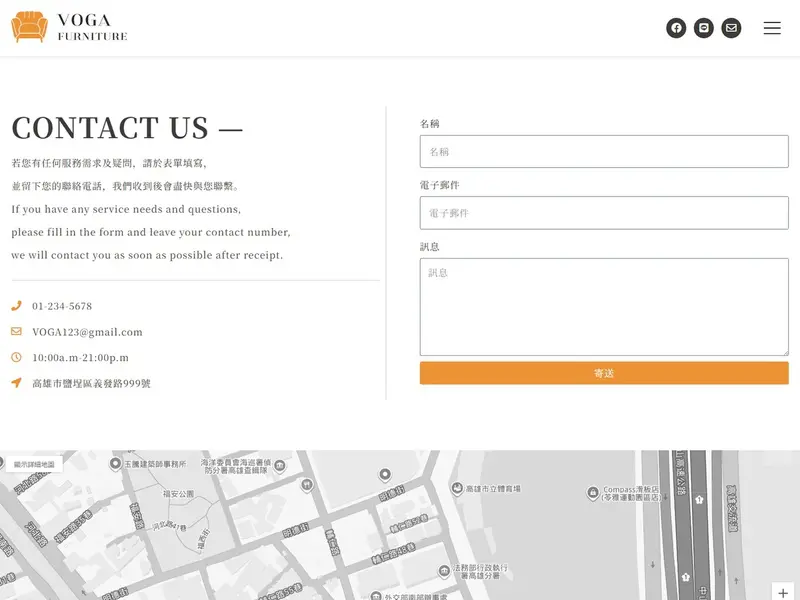Screen dimensions: 800x600
Task: Click into the 訊息 message textarea
Action: click(604, 307)
